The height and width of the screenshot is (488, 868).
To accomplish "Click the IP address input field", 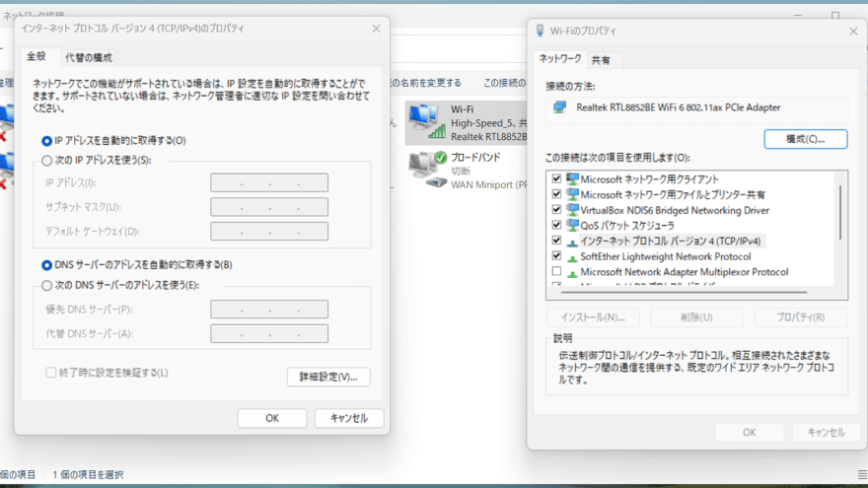I will [269, 182].
